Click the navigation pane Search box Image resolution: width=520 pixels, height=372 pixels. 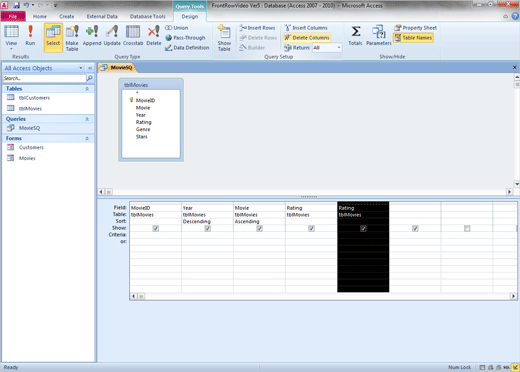(44, 78)
